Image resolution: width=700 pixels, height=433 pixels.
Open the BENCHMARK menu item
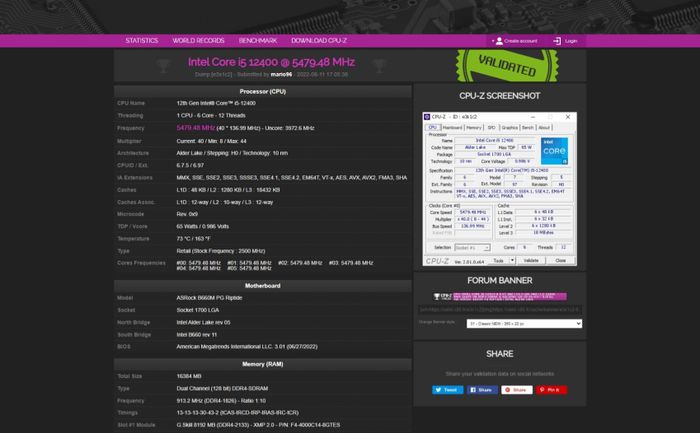click(258, 41)
